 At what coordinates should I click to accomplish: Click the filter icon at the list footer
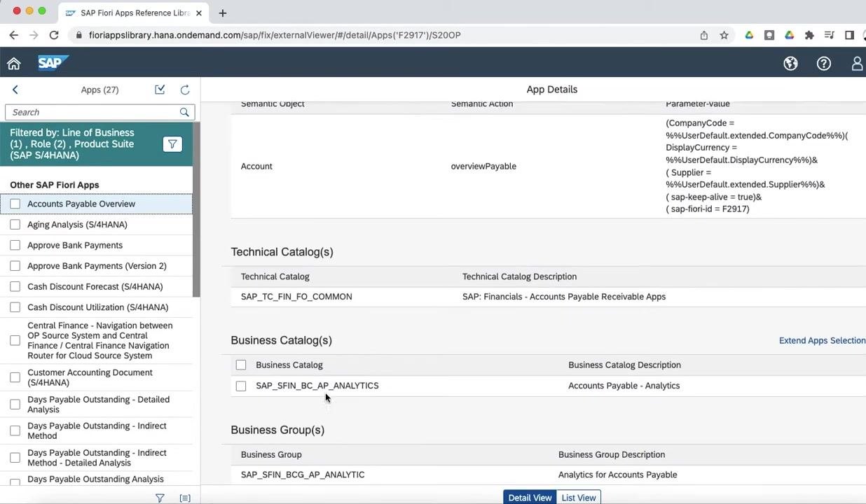[x=160, y=498]
